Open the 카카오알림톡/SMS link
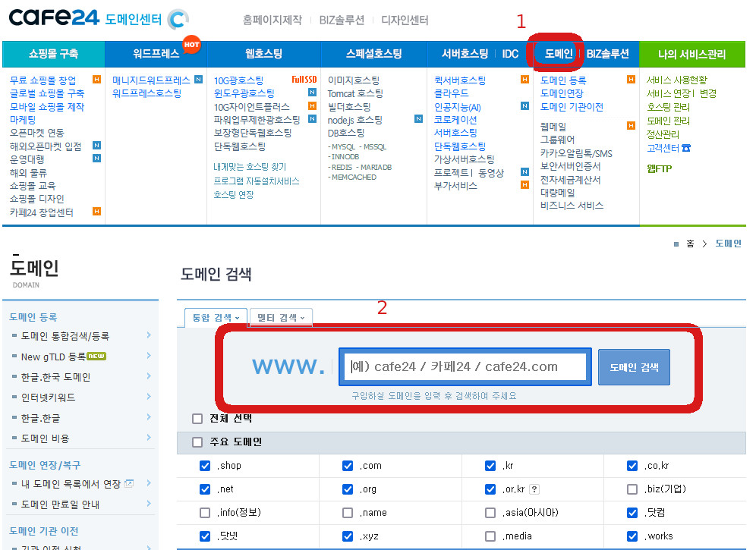 (576, 153)
